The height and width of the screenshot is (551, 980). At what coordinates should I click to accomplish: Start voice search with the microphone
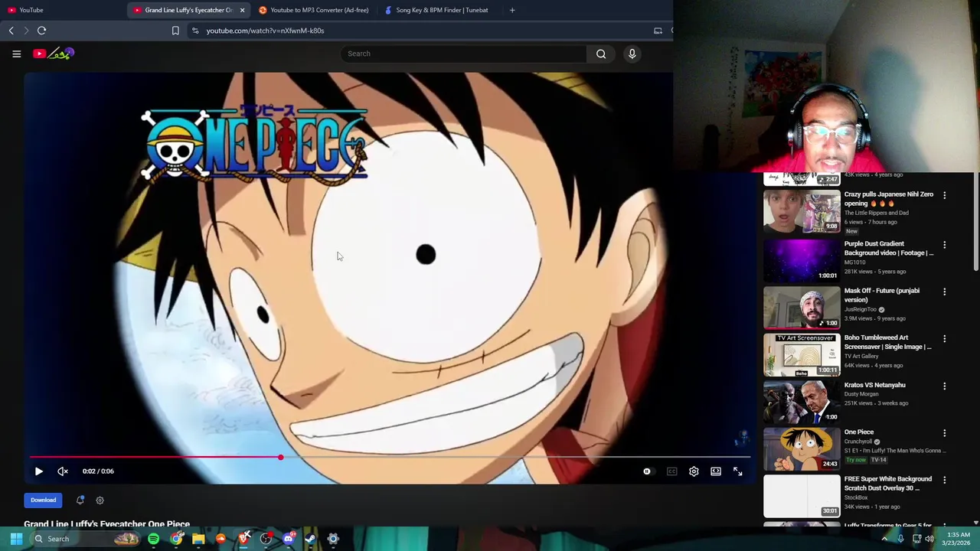632,54
